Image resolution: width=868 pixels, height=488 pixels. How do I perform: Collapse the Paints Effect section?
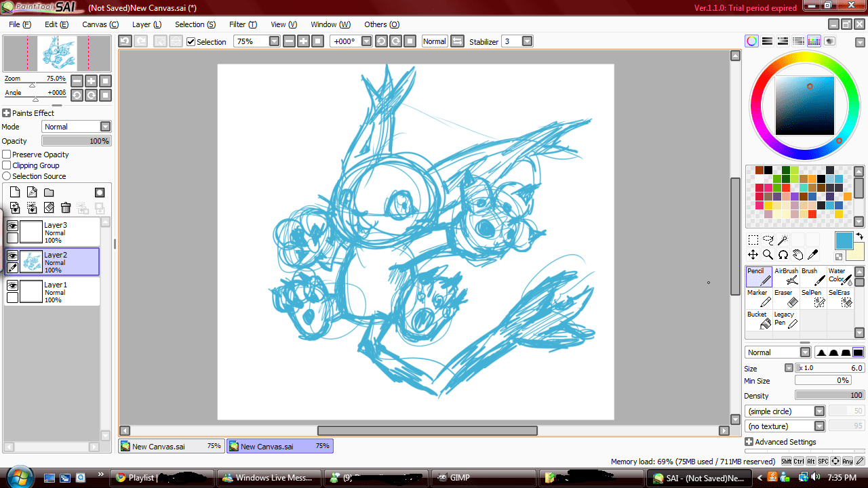[x=6, y=113]
